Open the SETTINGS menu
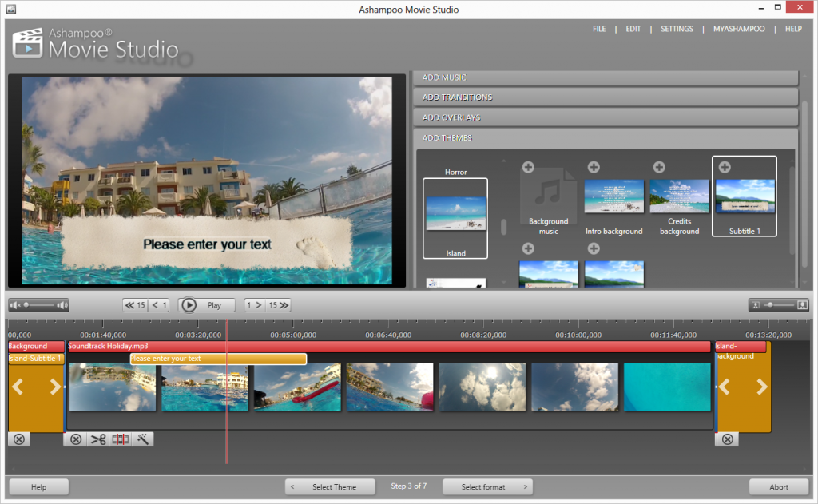The image size is (818, 504). coord(677,29)
